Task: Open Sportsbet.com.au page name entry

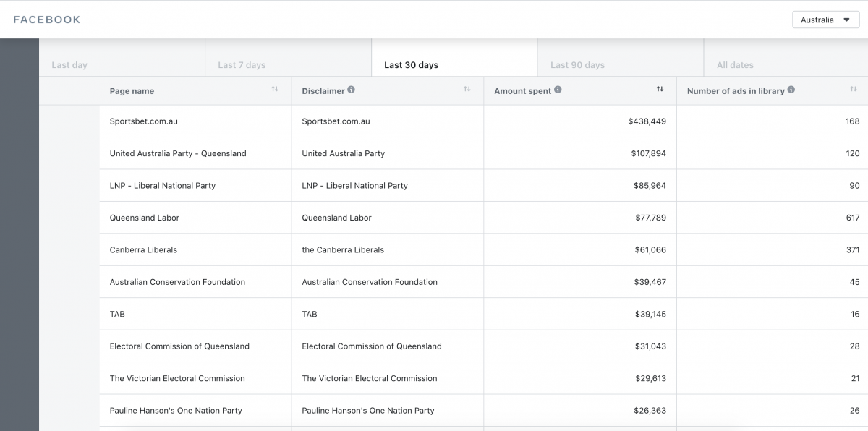Action: click(143, 121)
